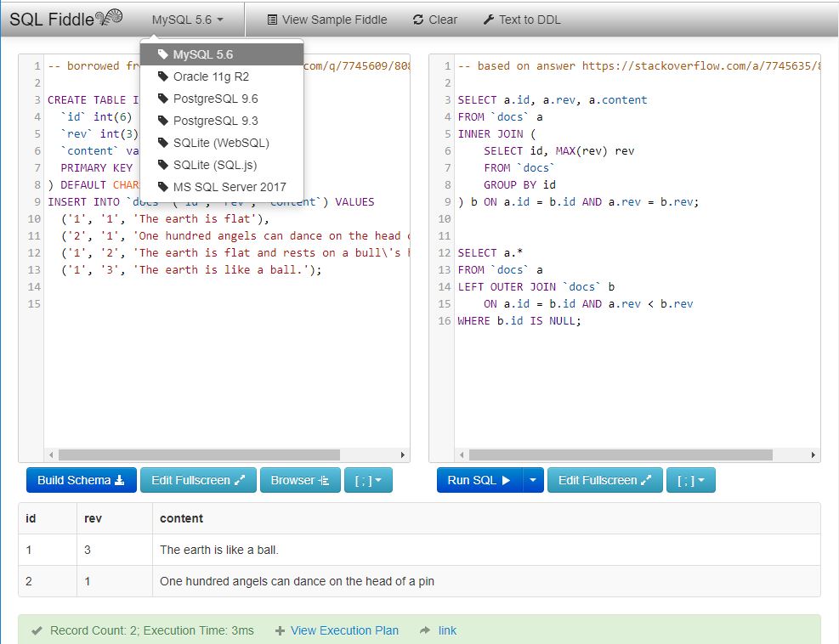This screenshot has height=644, width=839.
Task: Open View Sample Fiddle
Action: (x=327, y=20)
